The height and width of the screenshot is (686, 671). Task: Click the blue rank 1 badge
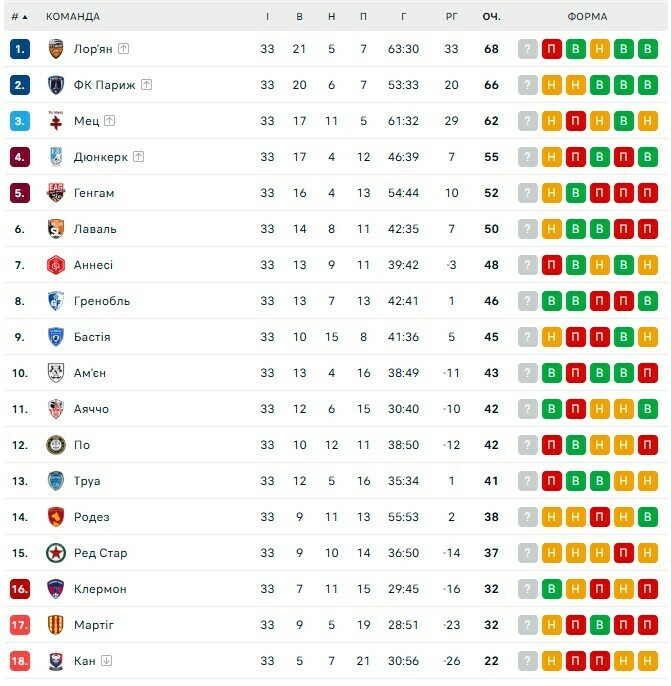(x=20, y=49)
